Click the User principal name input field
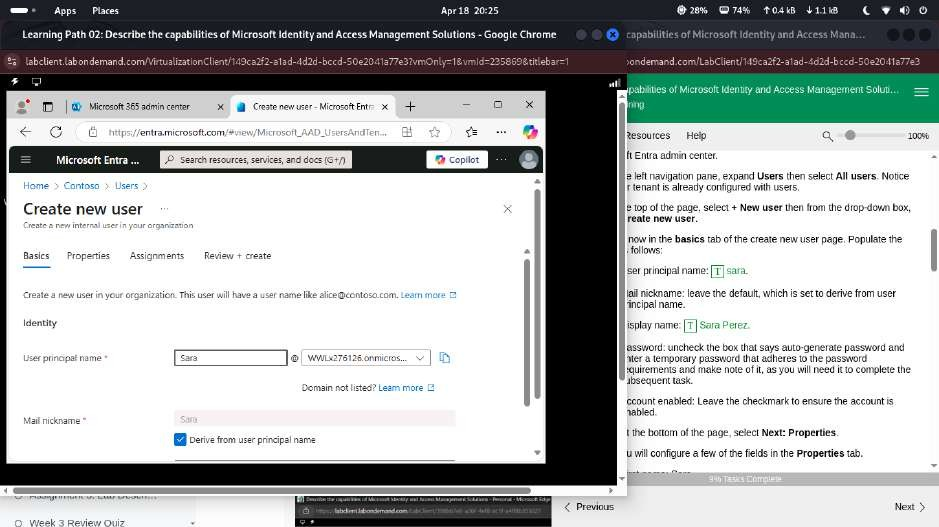 (x=230, y=358)
